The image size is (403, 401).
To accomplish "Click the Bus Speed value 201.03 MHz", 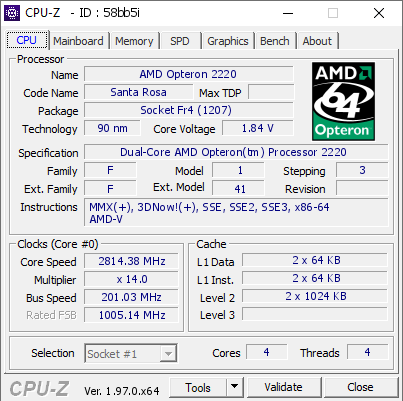I will coord(131,297).
